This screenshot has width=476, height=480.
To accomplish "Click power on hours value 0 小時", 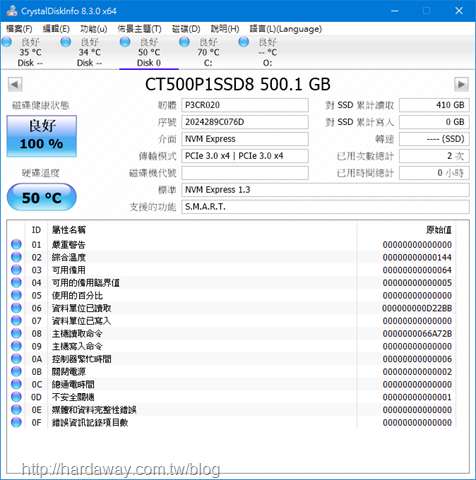I will tap(434, 173).
